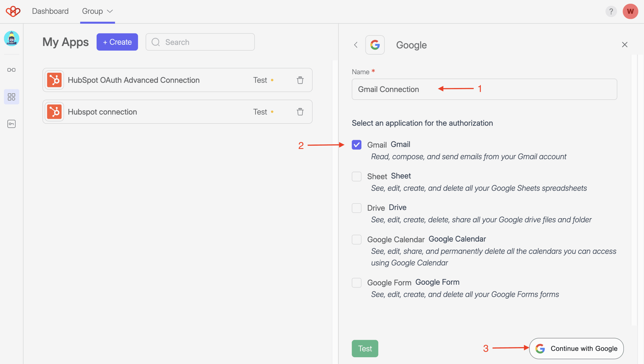This screenshot has width=644, height=364.
Task: Delete HubSpot OAuth Advanced Connection via trash icon
Action: pyautogui.click(x=300, y=80)
